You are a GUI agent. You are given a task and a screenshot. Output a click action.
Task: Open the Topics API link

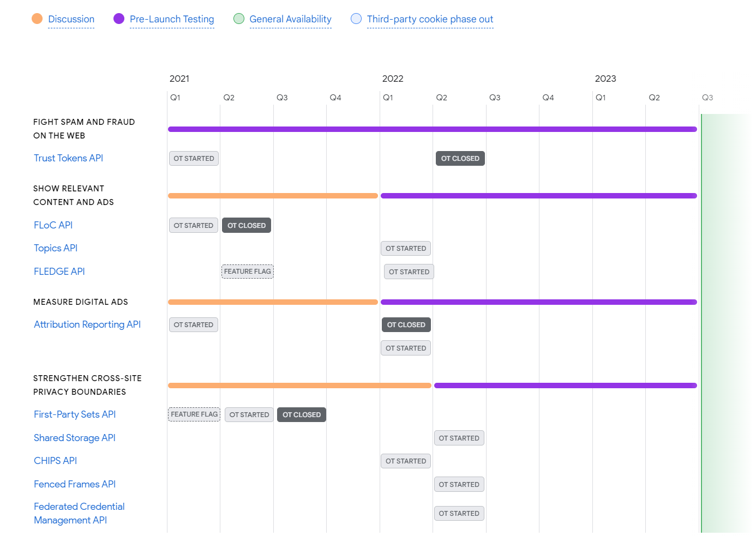click(x=56, y=248)
